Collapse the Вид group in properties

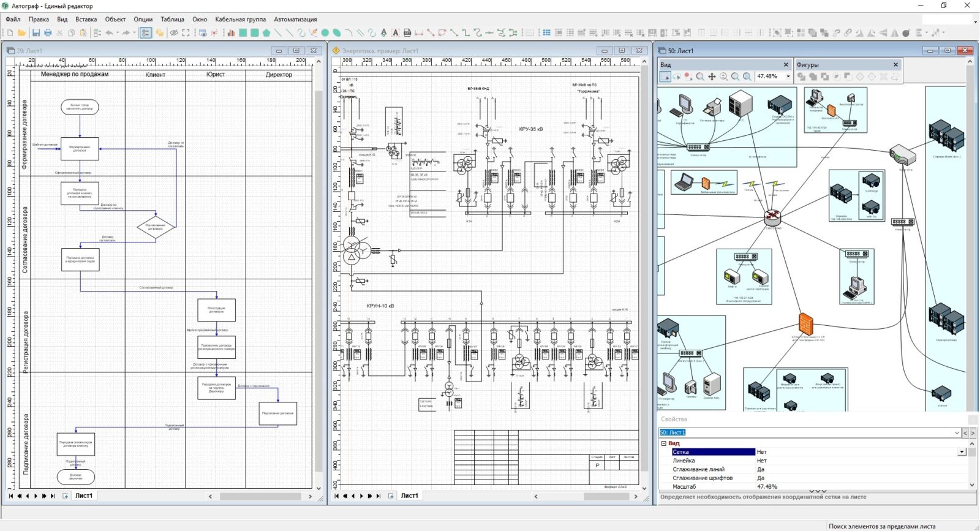click(x=664, y=443)
